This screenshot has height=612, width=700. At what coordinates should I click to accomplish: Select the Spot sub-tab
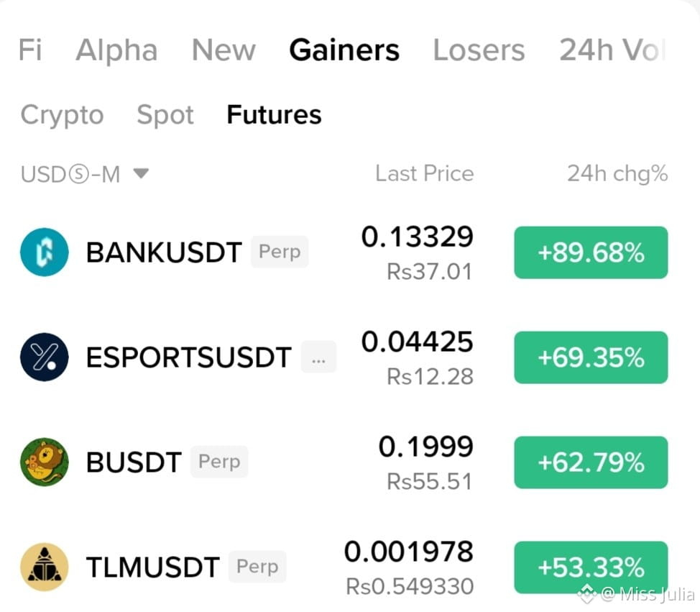165,115
